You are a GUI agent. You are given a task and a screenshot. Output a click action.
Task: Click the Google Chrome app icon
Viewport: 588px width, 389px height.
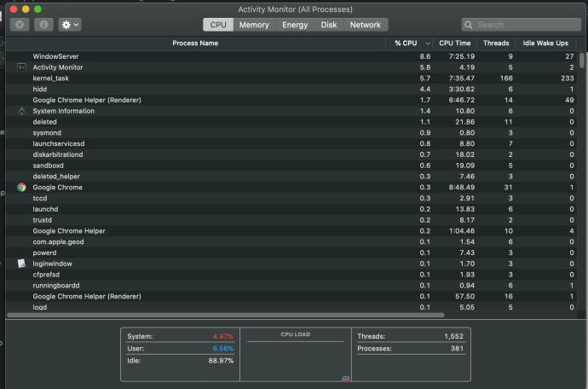[x=21, y=187]
